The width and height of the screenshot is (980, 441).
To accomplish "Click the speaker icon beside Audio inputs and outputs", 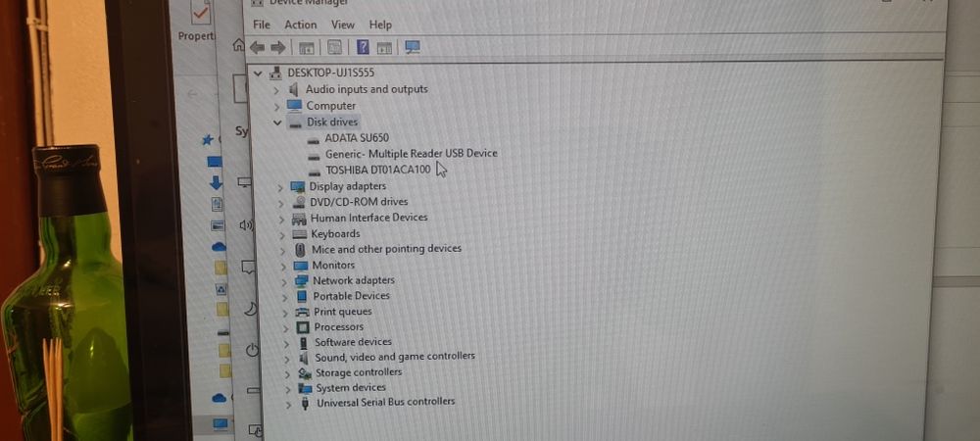I will click(x=294, y=89).
